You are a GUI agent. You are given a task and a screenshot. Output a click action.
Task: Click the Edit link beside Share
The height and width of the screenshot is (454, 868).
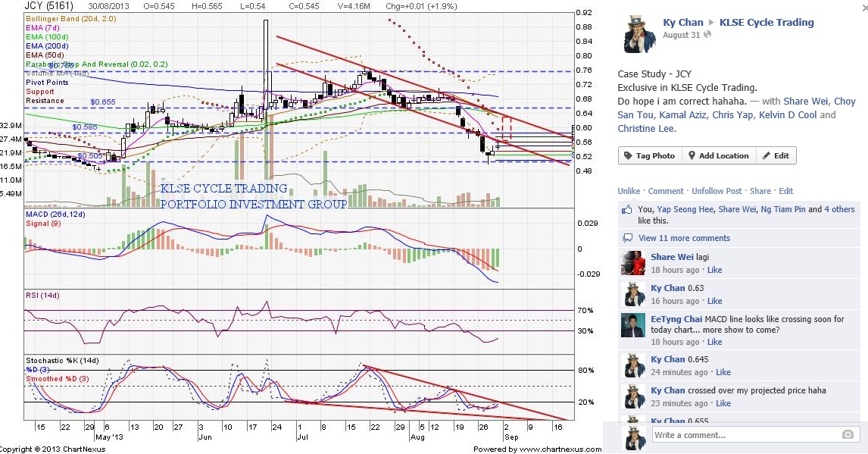786,191
